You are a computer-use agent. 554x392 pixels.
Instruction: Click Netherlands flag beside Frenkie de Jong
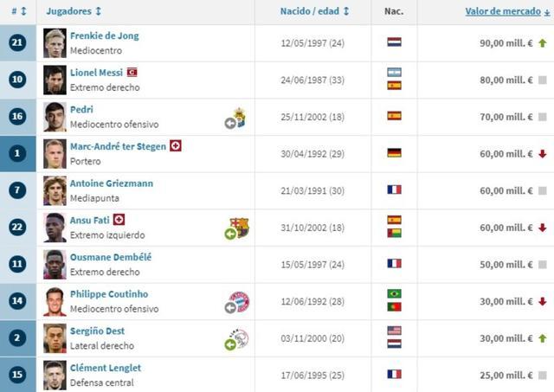pos(394,42)
